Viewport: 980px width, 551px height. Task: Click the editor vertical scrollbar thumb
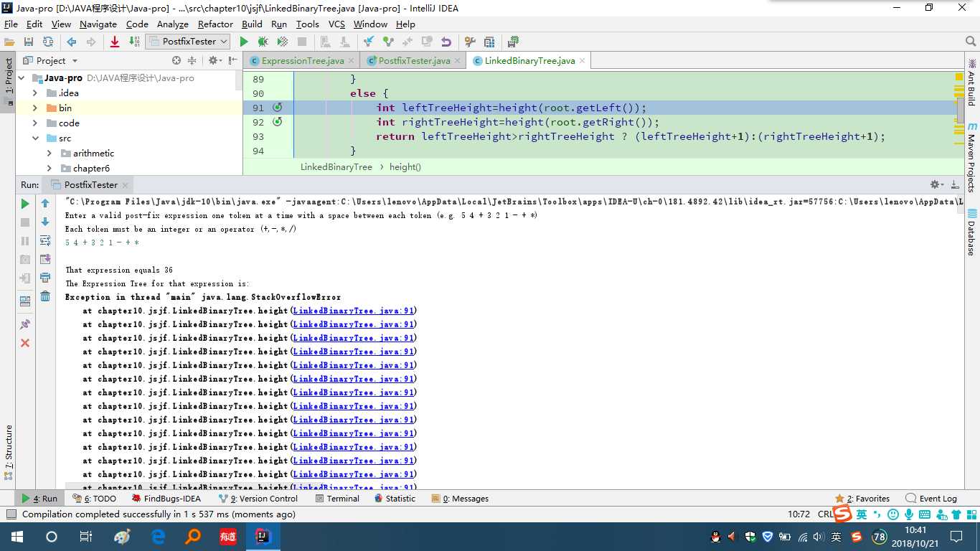click(x=961, y=111)
